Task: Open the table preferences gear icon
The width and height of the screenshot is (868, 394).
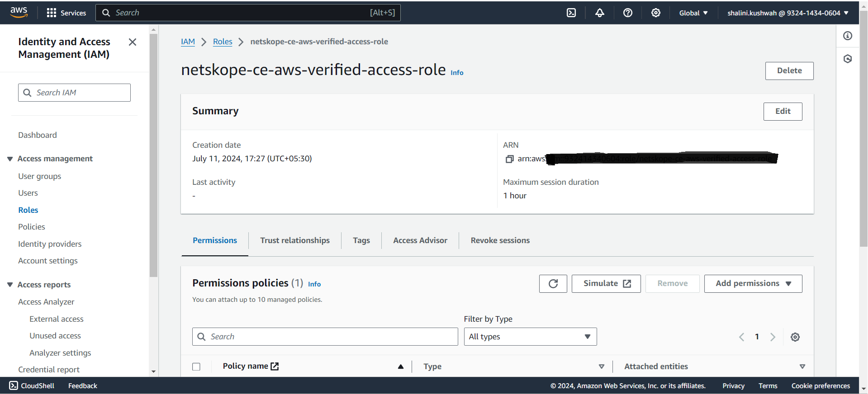Action: (795, 337)
